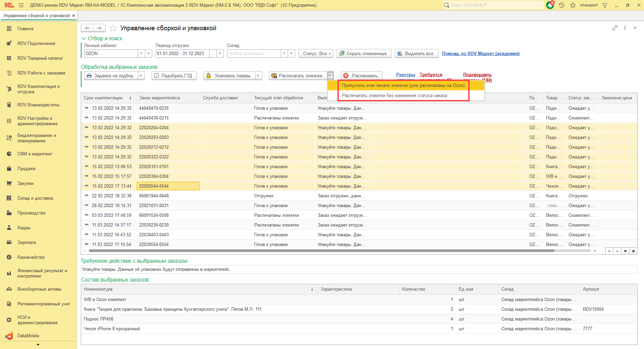644x349 pixels.
Task: Open the notifications bell icon
Action: pos(550,5)
